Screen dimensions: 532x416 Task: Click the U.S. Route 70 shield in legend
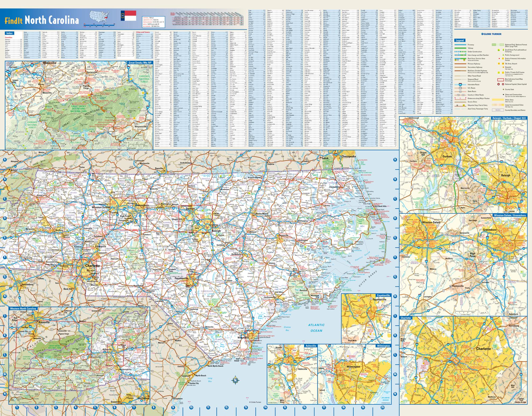(460, 88)
